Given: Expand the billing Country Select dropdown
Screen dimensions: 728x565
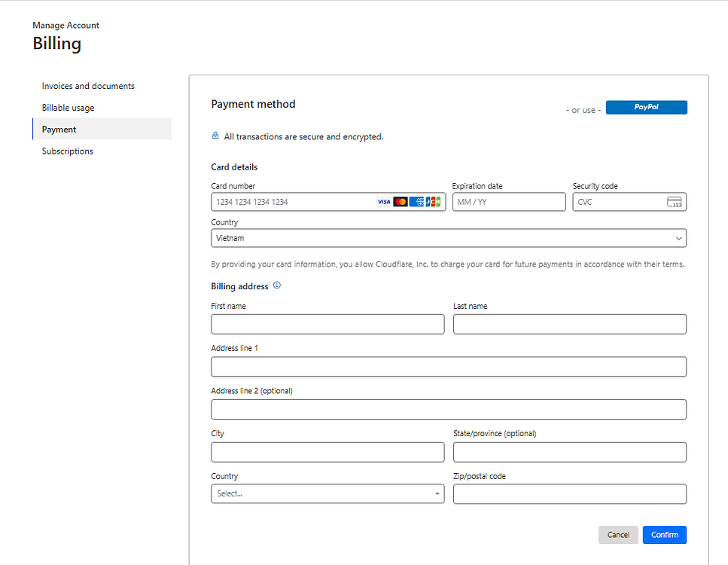Looking at the screenshot, I should pos(327,493).
